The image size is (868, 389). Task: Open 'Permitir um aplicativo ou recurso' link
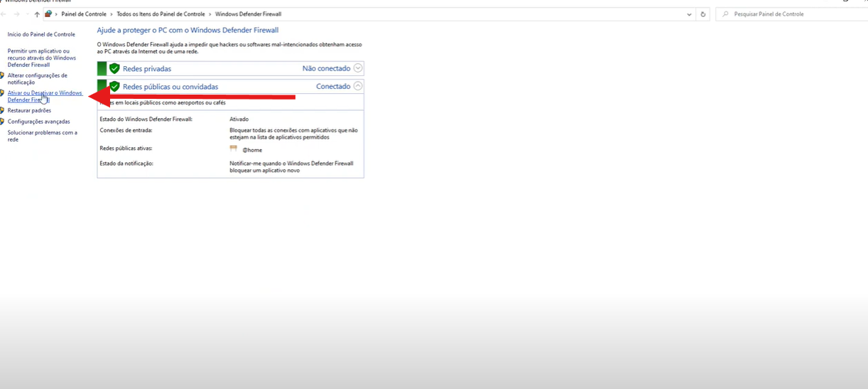click(x=41, y=58)
